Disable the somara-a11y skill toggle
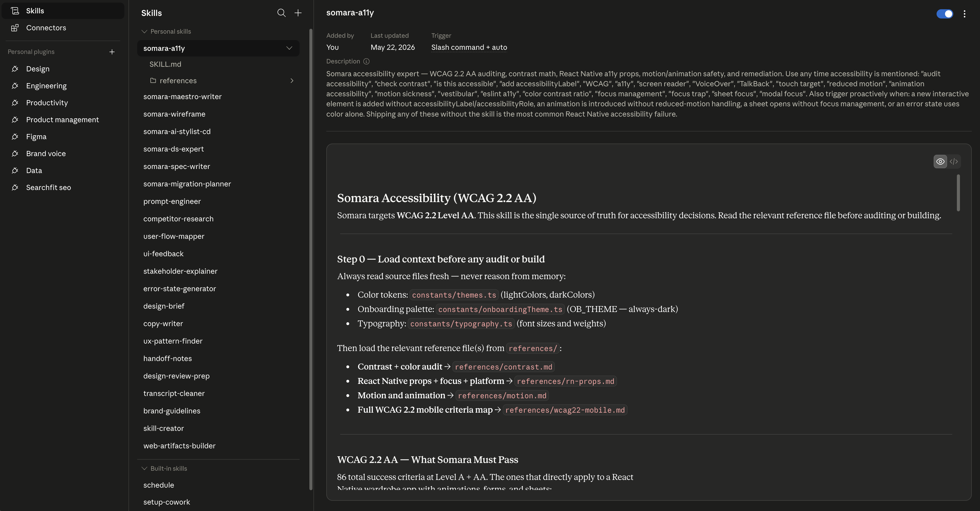 tap(945, 14)
